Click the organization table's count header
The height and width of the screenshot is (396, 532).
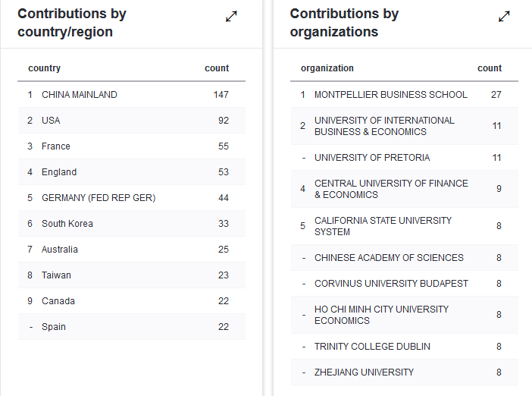(x=490, y=68)
